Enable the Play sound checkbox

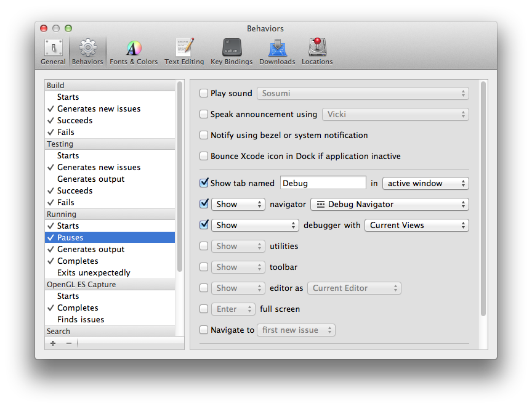coord(204,93)
